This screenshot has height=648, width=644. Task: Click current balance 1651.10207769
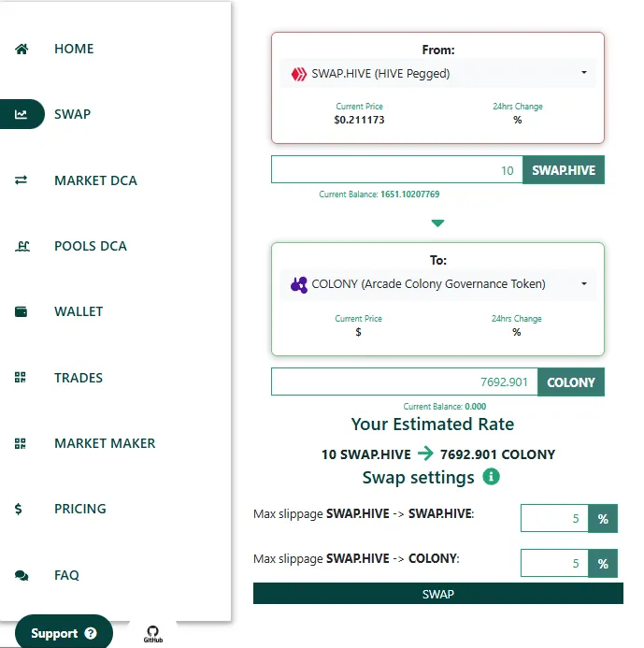(x=409, y=194)
